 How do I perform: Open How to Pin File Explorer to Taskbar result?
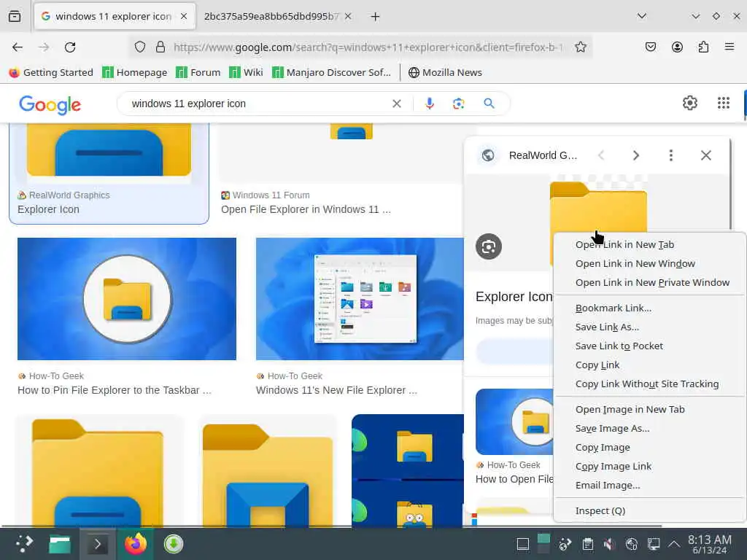coord(127,316)
